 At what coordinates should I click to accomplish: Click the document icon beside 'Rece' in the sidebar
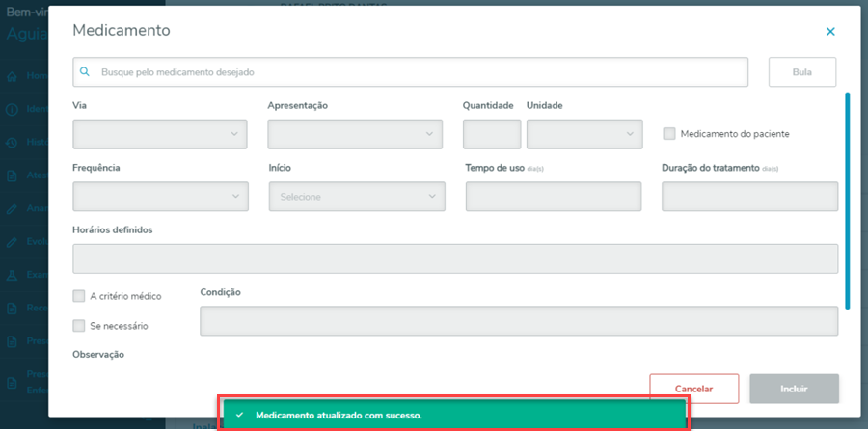pyautogui.click(x=12, y=309)
